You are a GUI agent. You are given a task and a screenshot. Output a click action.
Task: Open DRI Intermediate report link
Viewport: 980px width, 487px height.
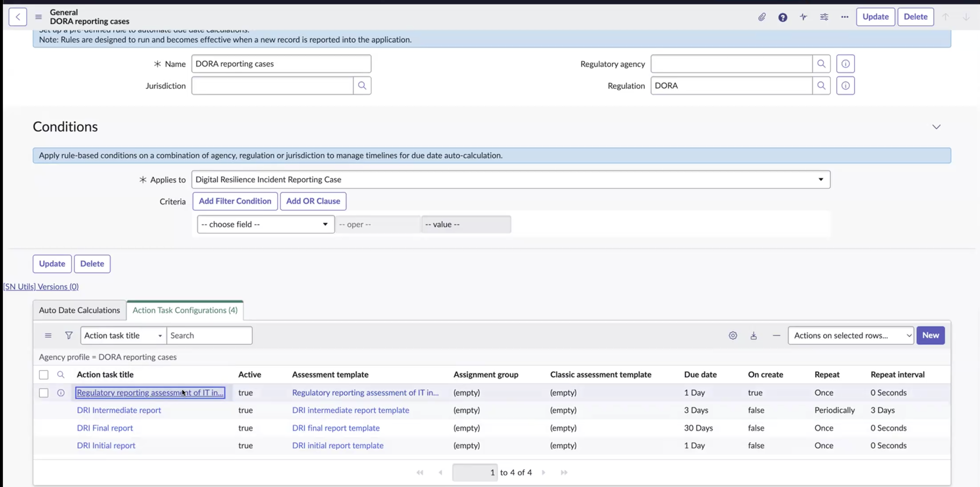(x=119, y=410)
